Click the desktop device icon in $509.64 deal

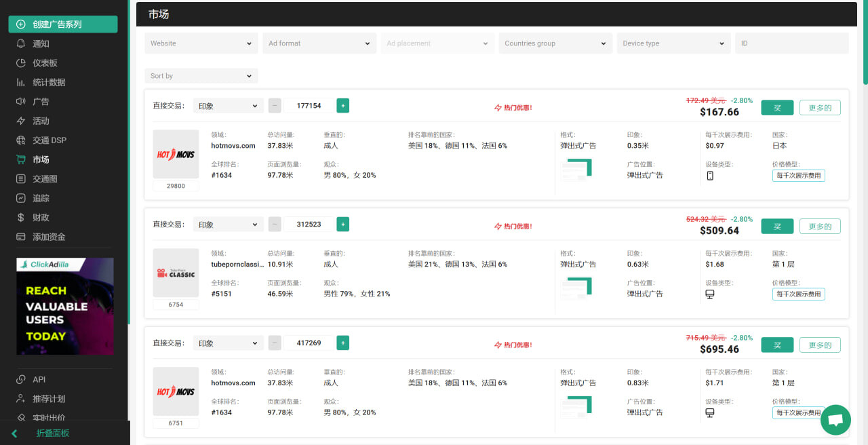[710, 294]
